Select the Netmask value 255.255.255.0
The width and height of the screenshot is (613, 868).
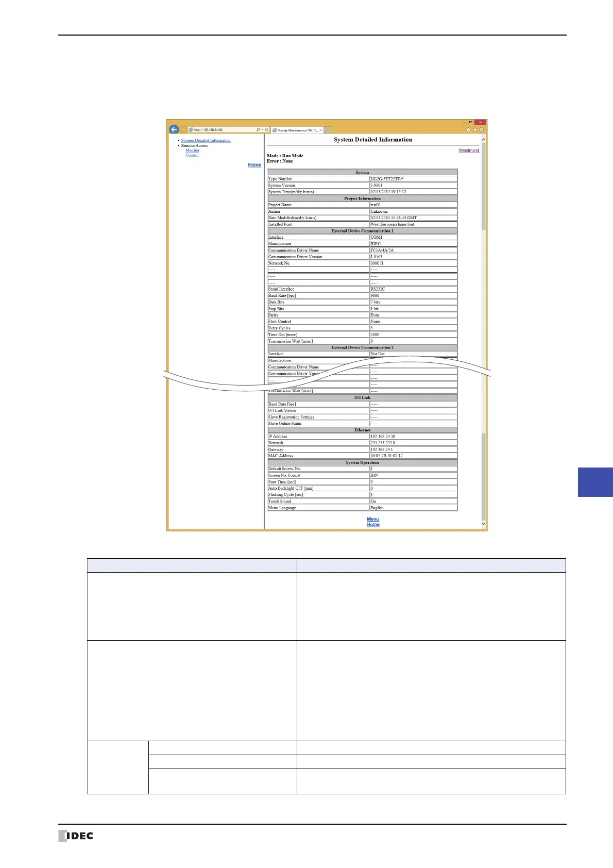point(383,443)
